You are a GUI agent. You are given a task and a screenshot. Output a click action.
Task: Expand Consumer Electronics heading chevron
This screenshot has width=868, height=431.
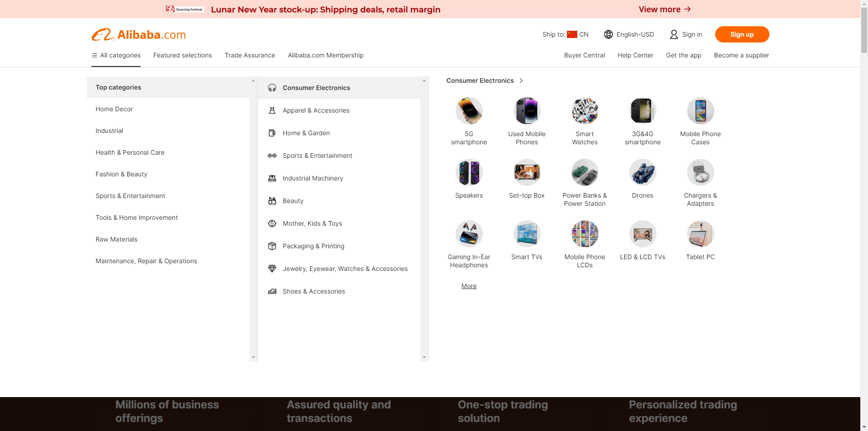[521, 81]
